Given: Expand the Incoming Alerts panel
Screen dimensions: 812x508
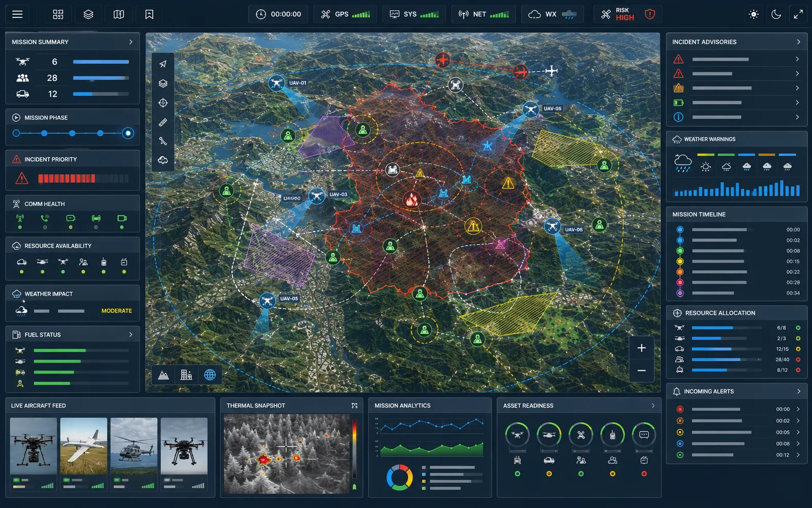Looking at the screenshot, I should point(798,391).
